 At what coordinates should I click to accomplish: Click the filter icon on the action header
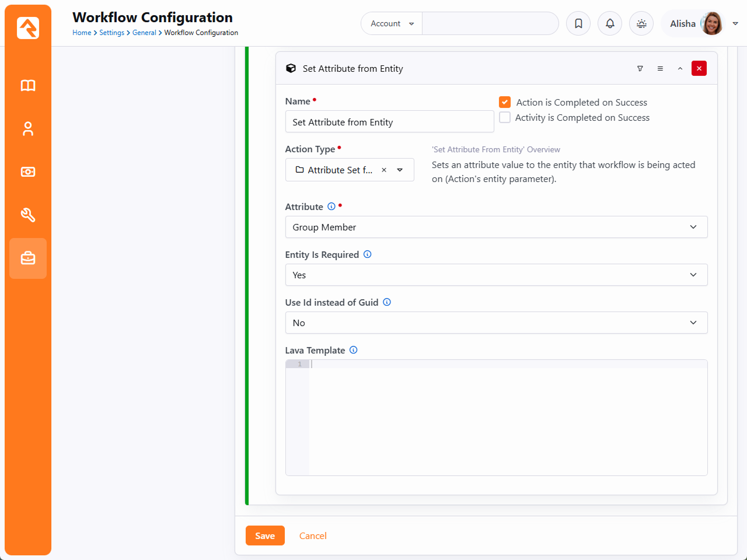pos(640,69)
